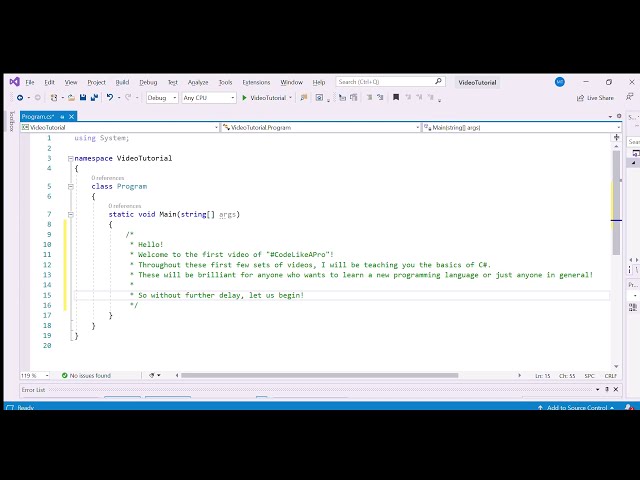This screenshot has width=640, height=480.
Task: Click the Open File folder icon
Action: coord(71,98)
